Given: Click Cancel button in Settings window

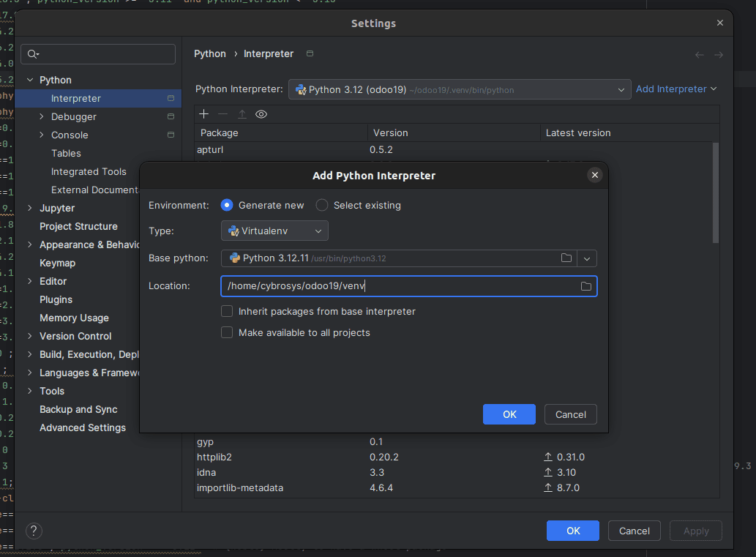Looking at the screenshot, I should coord(634,531).
